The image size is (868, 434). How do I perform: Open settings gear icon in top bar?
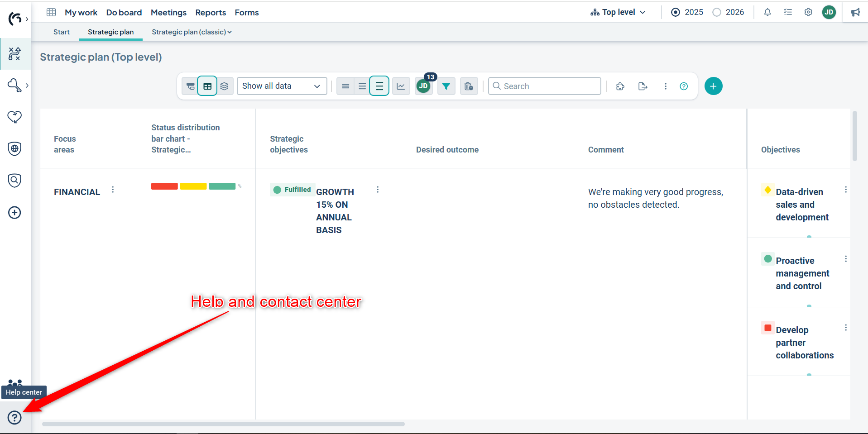pos(808,12)
